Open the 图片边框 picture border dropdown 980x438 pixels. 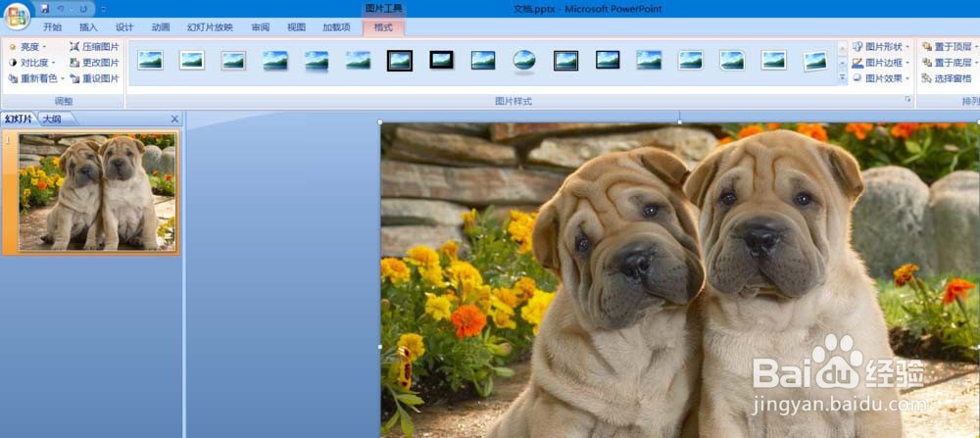(x=881, y=63)
